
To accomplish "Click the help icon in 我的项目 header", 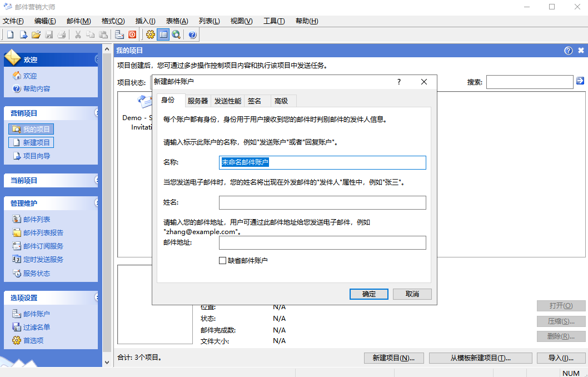I will click(x=569, y=50).
